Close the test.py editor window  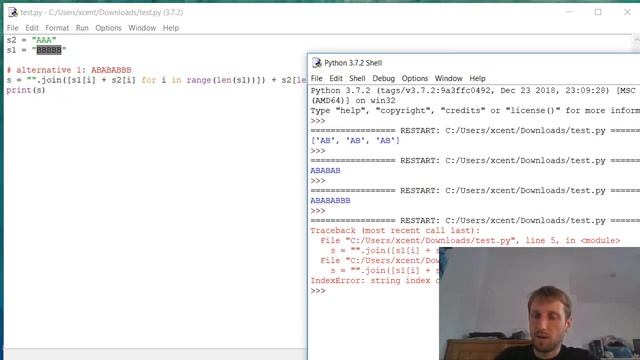627,12
